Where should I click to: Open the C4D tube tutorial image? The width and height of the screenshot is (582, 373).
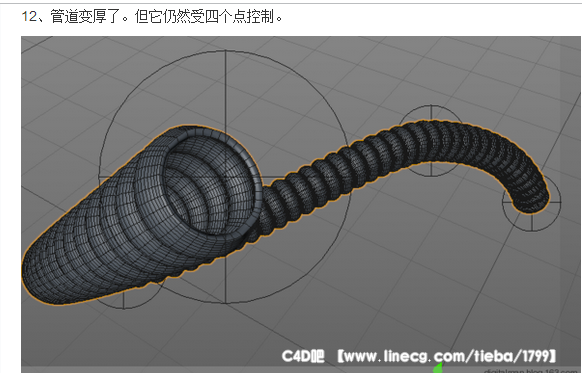[x=300, y=204]
